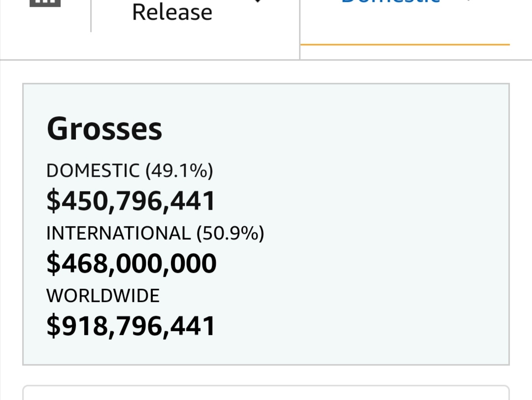Select the international gross $468,000,000
532x400 pixels.
pos(132,264)
